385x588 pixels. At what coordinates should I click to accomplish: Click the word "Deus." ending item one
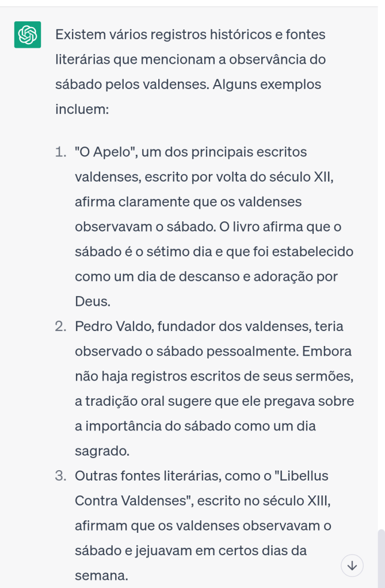[x=92, y=302]
